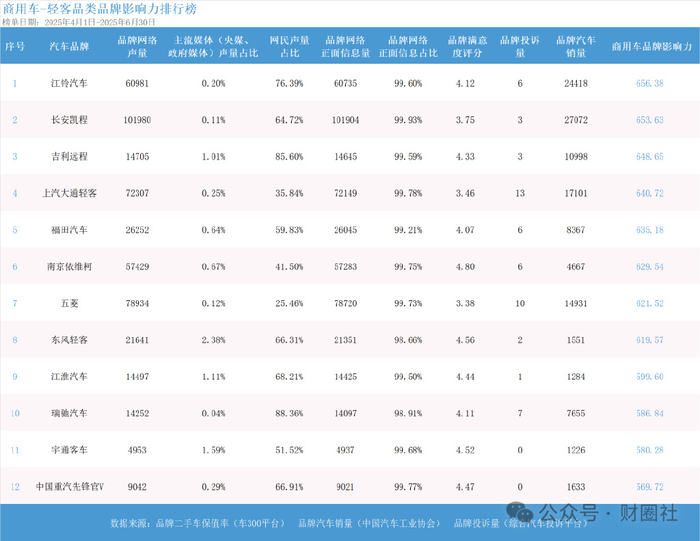Screen dimensions: 700x541
Task: Click sales value 24418 for 江铃汽车
Action: 576,83
